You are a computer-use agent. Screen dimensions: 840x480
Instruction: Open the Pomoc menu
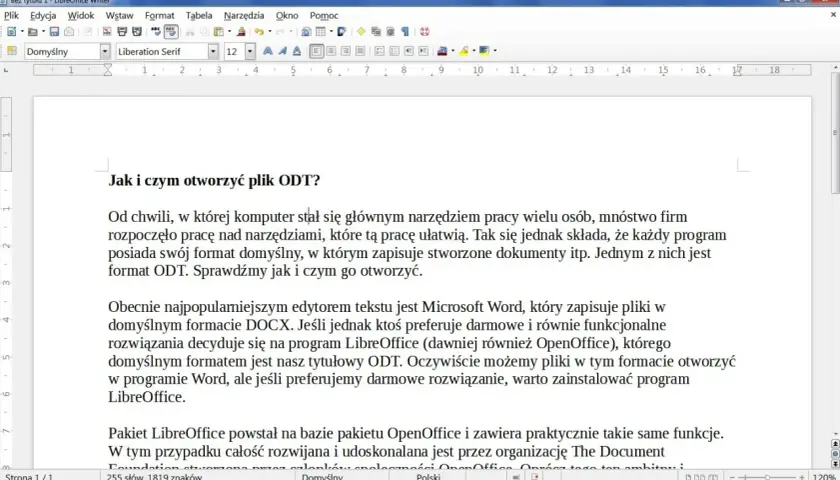coord(324,16)
